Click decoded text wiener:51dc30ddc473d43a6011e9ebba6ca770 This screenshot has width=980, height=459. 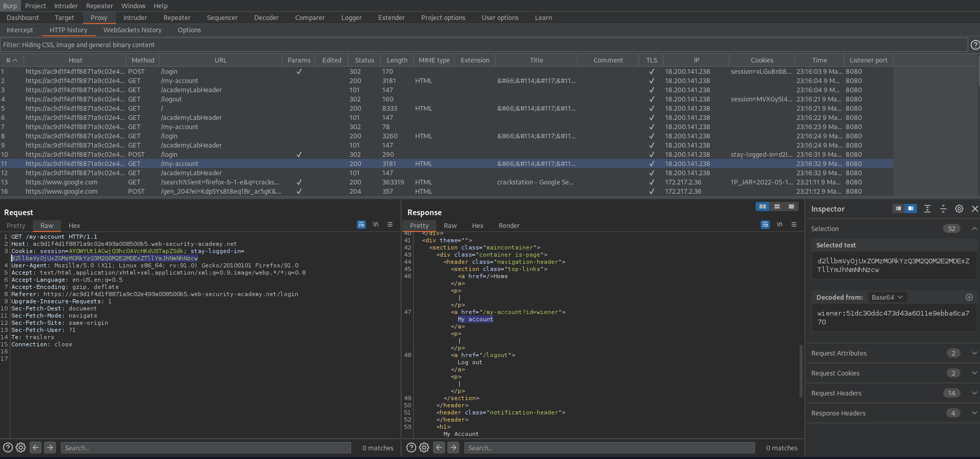coord(893,318)
